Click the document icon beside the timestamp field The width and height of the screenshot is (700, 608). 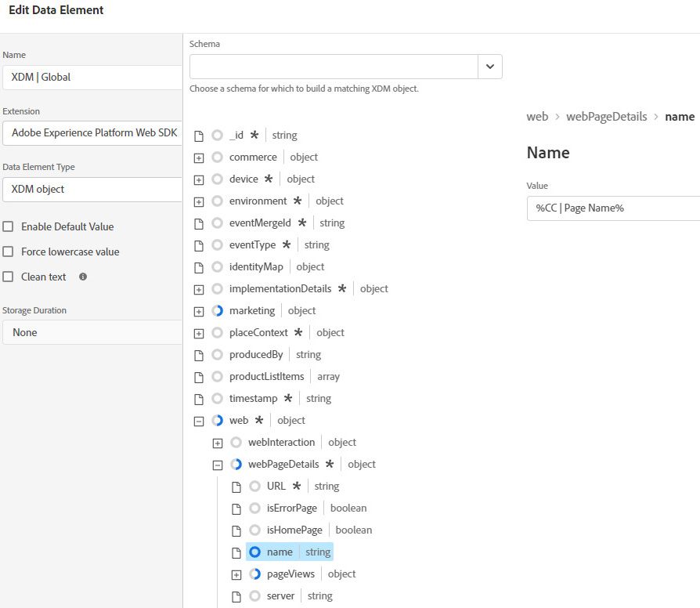[x=199, y=398]
